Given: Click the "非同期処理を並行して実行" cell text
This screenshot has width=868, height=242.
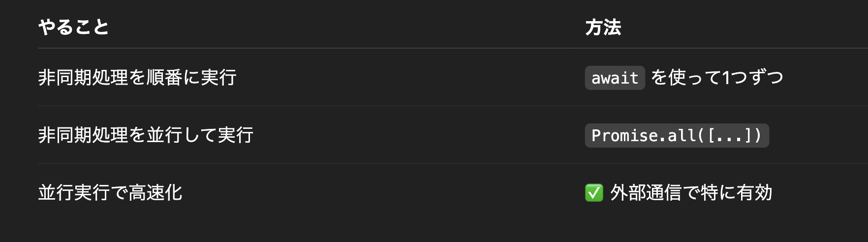Looking at the screenshot, I should point(146,135).
